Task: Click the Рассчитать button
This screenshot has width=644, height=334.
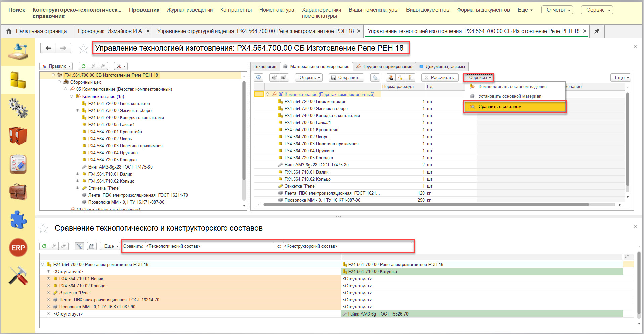Action: (439, 78)
